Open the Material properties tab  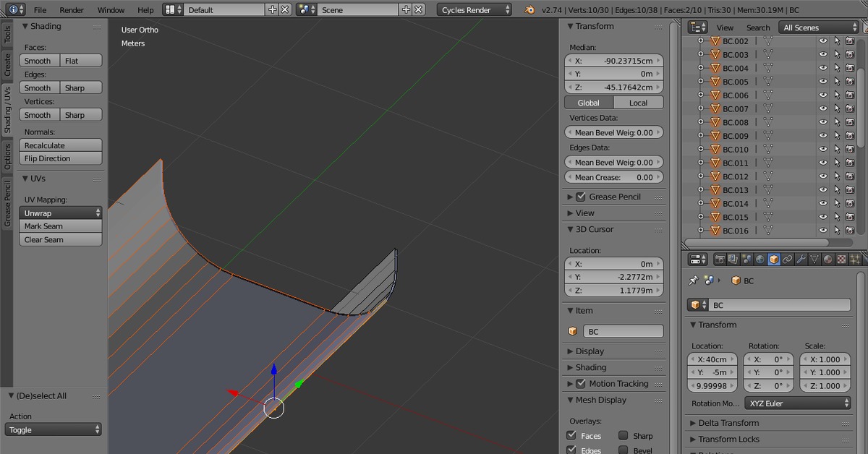click(827, 260)
